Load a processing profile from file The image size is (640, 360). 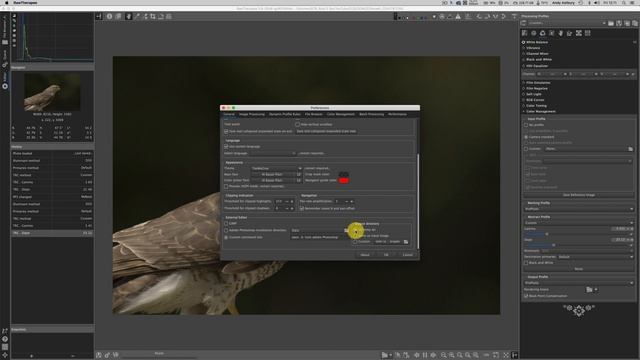(x=611, y=23)
